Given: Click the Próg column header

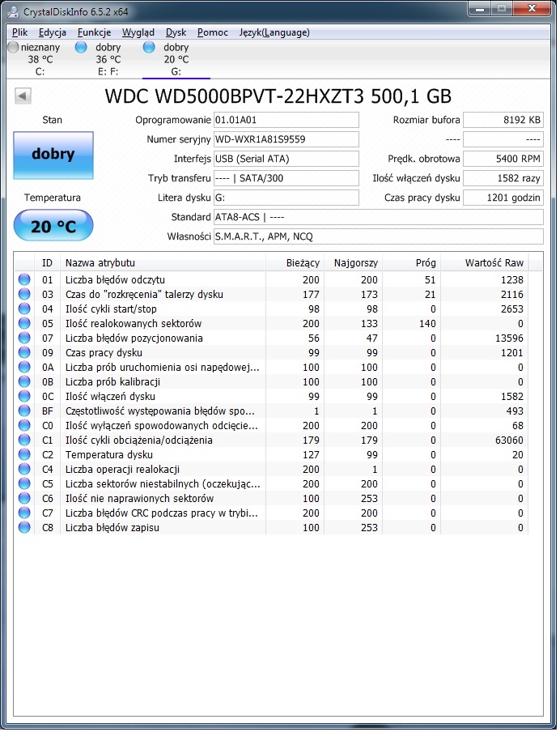Looking at the screenshot, I should click(x=411, y=263).
